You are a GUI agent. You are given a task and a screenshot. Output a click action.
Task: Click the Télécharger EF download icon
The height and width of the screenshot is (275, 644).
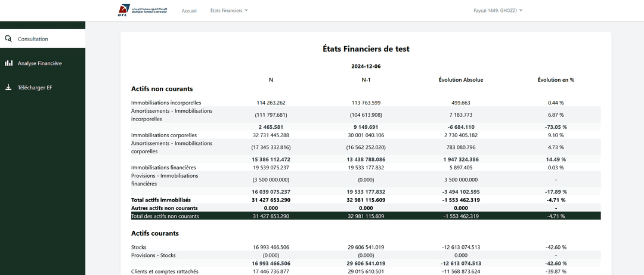point(8,87)
